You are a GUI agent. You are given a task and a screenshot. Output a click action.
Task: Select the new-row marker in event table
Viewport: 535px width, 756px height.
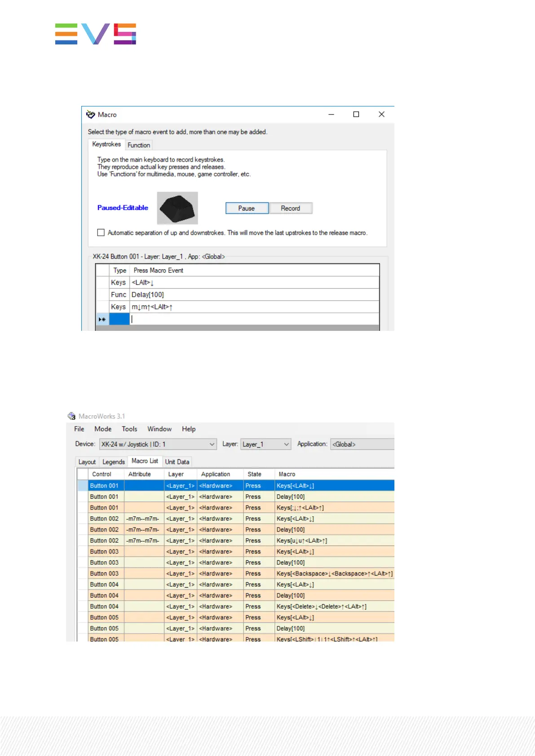(102, 319)
